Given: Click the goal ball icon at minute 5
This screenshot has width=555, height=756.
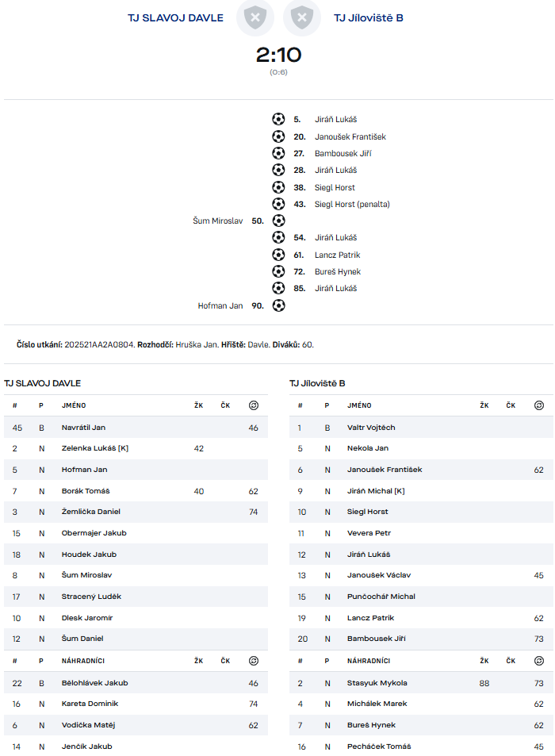Looking at the screenshot, I should click(278, 119).
